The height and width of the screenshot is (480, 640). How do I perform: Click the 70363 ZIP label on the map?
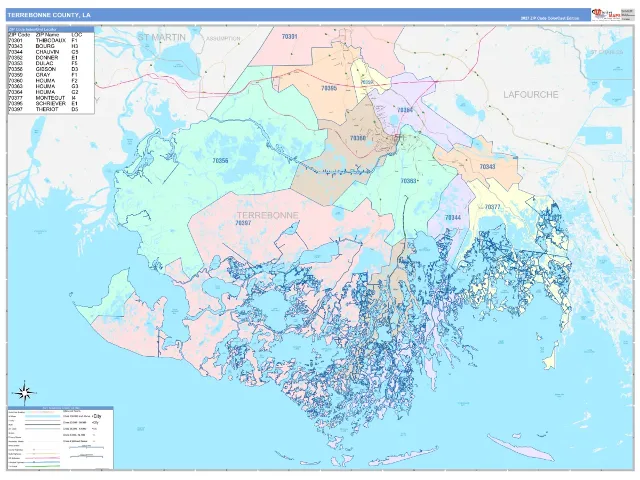coord(408,181)
